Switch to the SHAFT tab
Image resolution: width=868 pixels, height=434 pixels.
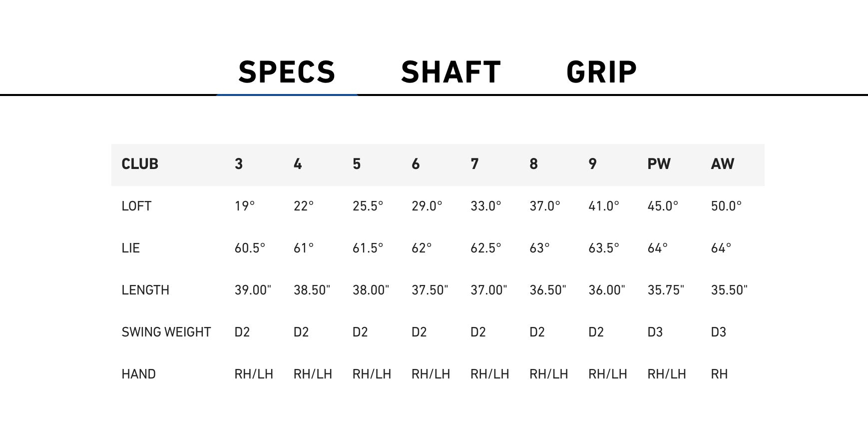[x=450, y=72]
